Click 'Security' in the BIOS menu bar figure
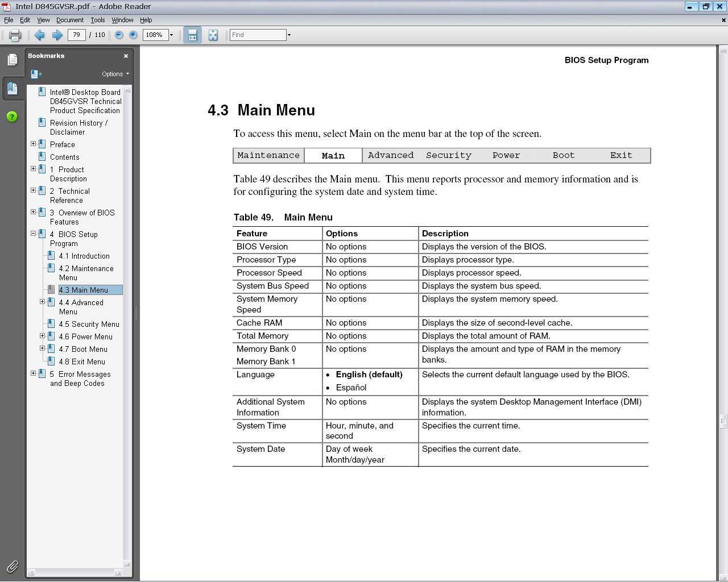Viewport: 728px width, 582px height. [x=449, y=155]
